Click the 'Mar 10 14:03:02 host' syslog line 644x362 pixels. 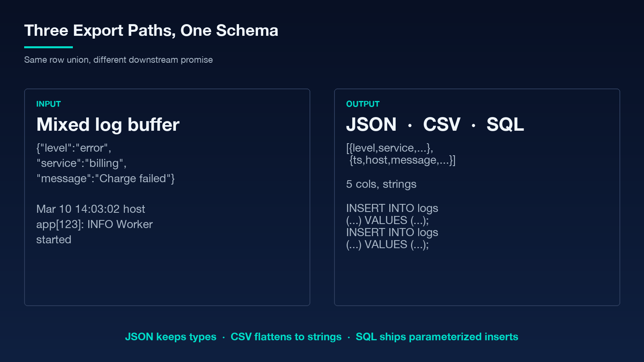click(91, 209)
